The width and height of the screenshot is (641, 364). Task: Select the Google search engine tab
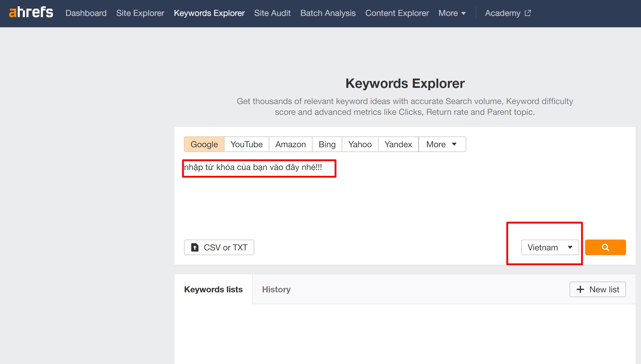pos(204,144)
